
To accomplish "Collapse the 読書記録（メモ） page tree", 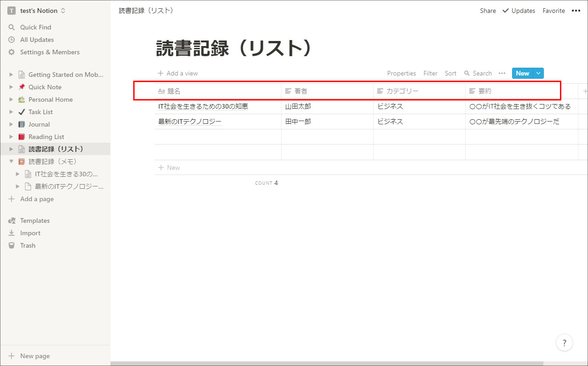I will point(12,162).
